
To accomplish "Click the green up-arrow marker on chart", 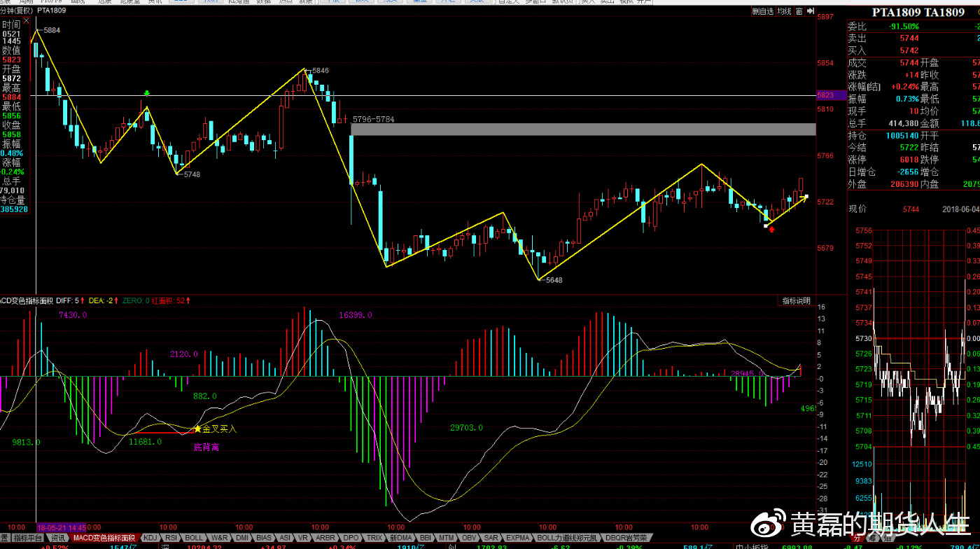I will tap(146, 92).
